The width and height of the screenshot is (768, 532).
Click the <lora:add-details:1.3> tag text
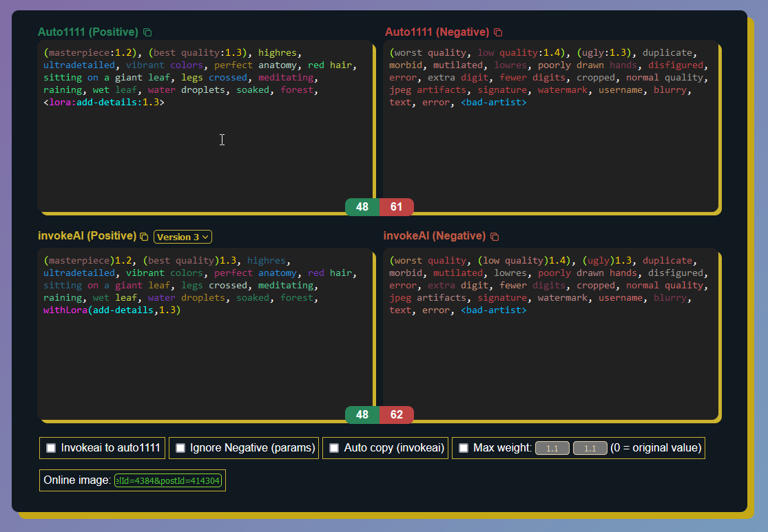coord(104,103)
